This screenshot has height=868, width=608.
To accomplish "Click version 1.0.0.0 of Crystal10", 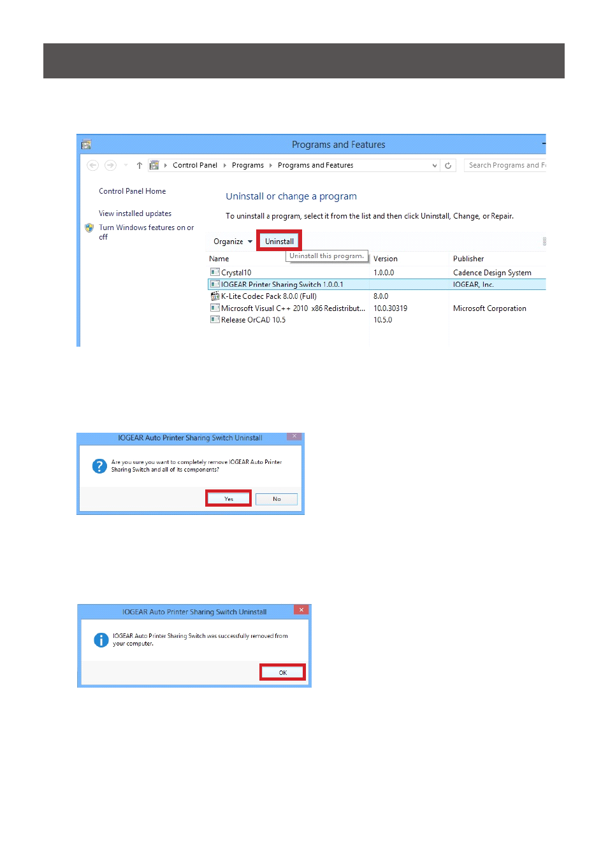I will click(x=384, y=273).
